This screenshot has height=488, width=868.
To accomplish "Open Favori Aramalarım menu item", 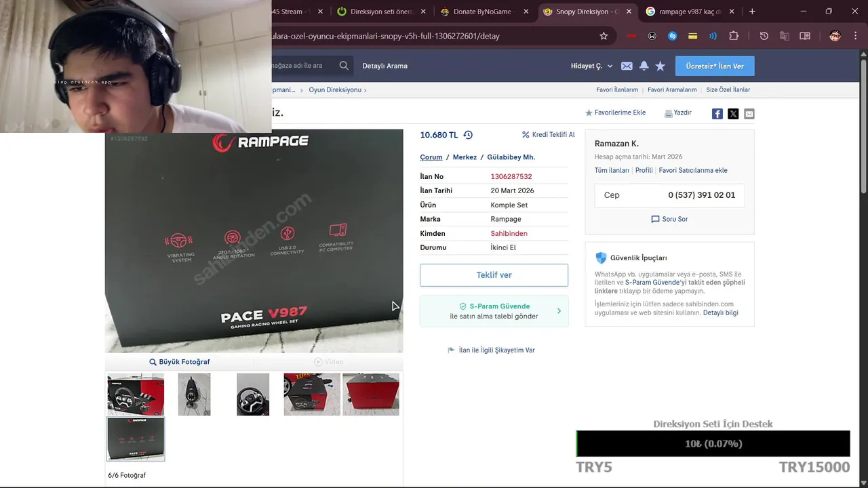I will pos(672,89).
